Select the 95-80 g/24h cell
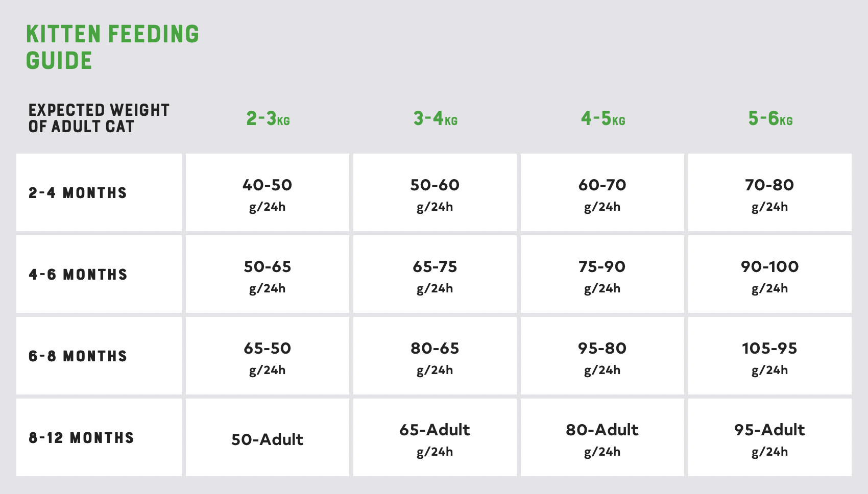 [x=602, y=356]
